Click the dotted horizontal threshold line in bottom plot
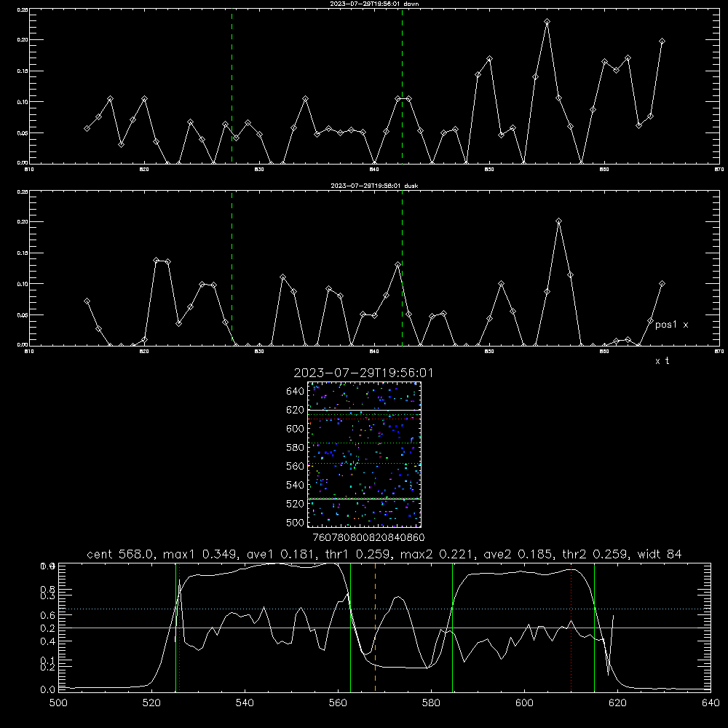The image size is (728, 728). pyautogui.click(x=384, y=609)
